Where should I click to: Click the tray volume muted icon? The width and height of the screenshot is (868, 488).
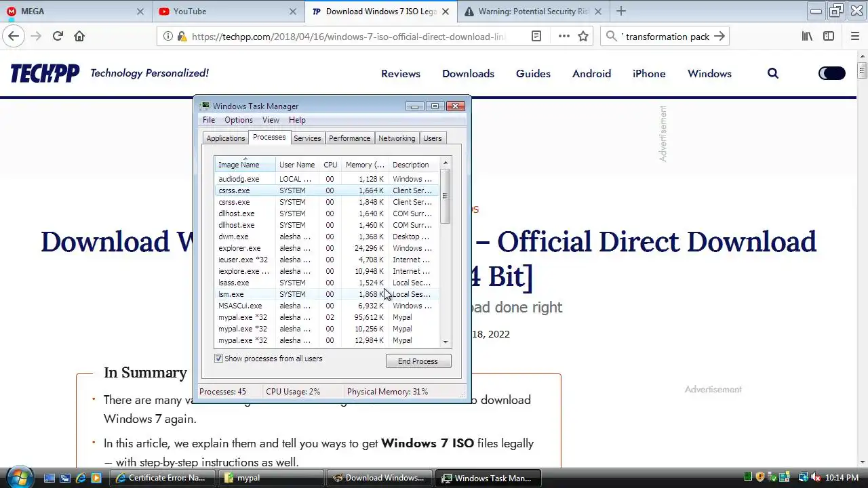pos(816,478)
